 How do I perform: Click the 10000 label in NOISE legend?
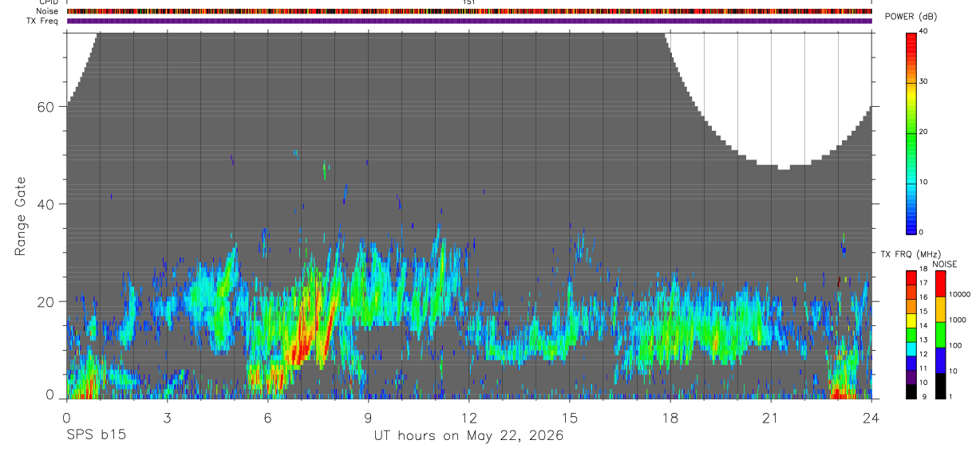point(960,294)
